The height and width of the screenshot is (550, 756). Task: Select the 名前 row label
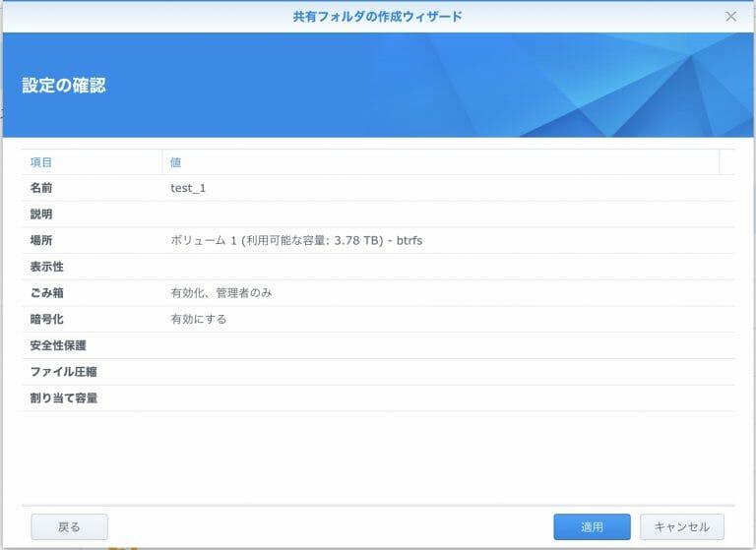(x=41, y=188)
